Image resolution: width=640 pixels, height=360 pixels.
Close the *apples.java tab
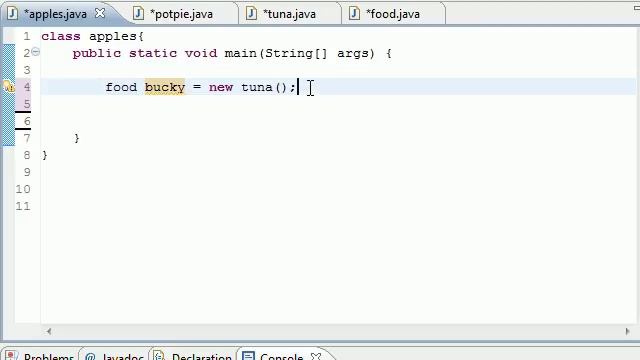click(100, 13)
